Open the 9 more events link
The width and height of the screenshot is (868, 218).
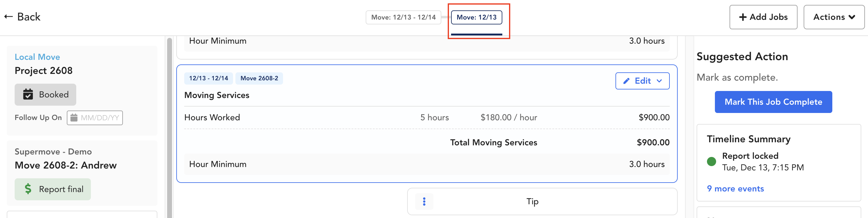[735, 189]
